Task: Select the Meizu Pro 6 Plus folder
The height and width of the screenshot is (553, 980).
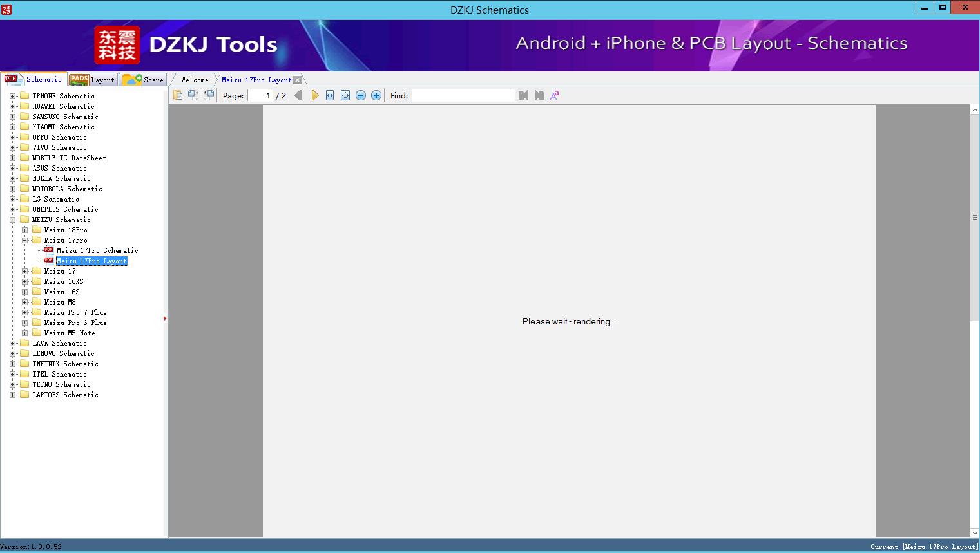Action: pyautogui.click(x=75, y=323)
